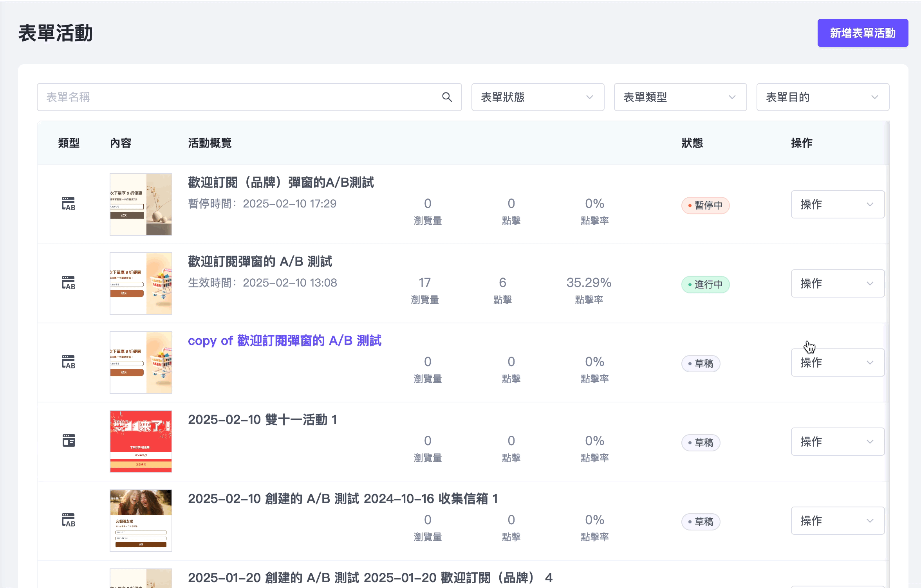Expand 表單目的 filter dropdown
The image size is (921, 588).
pos(822,97)
